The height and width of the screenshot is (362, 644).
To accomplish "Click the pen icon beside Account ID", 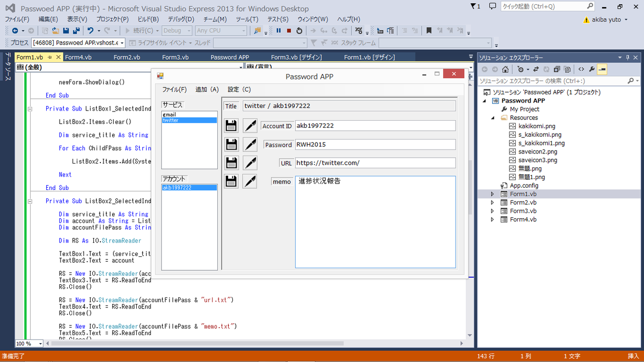I will [250, 126].
